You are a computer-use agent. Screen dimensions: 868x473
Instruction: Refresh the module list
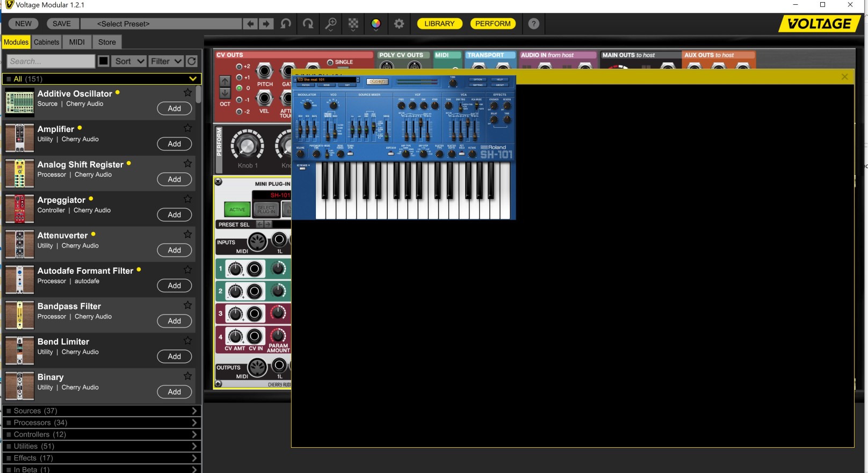pyautogui.click(x=192, y=61)
